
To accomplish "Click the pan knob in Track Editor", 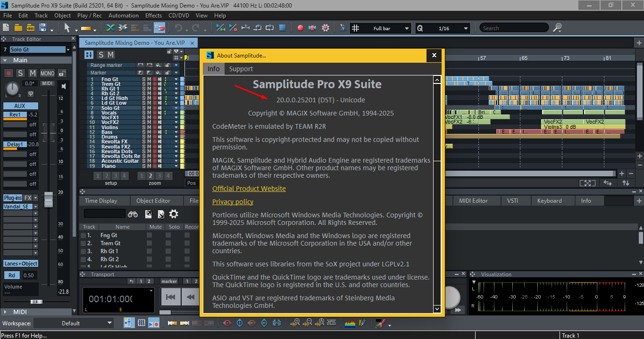I will coord(12,88).
